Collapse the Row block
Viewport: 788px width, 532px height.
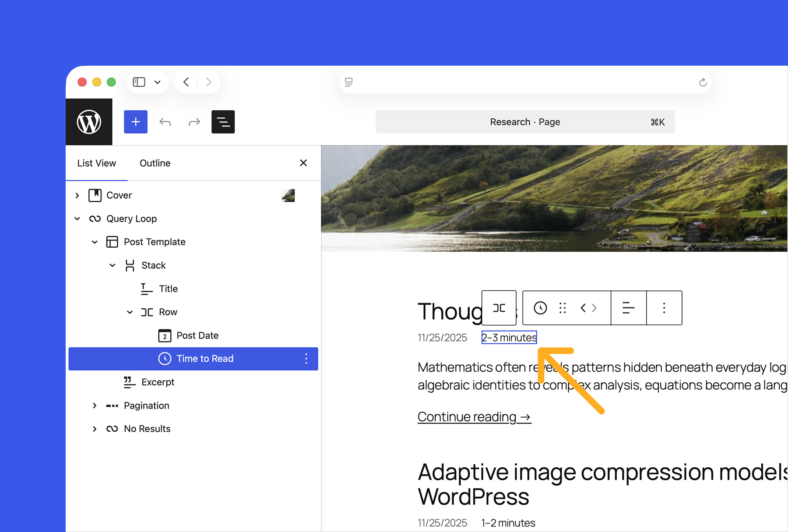point(130,312)
